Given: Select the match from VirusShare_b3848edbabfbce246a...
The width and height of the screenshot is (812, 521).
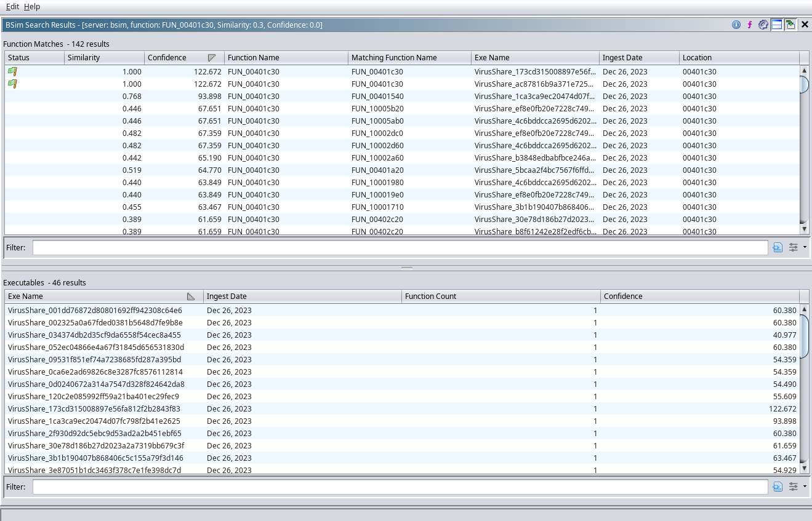Looking at the screenshot, I should [535, 157].
